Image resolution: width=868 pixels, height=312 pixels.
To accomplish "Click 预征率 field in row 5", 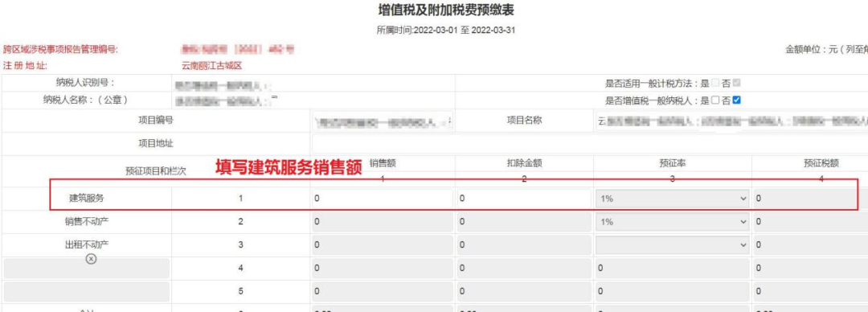I will click(673, 292).
